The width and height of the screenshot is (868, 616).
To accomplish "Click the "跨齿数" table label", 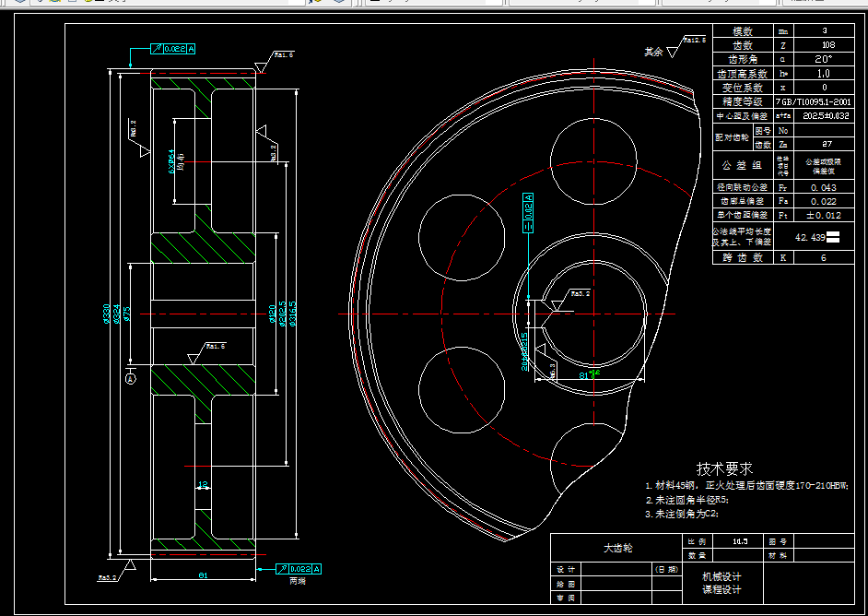I will tap(743, 258).
